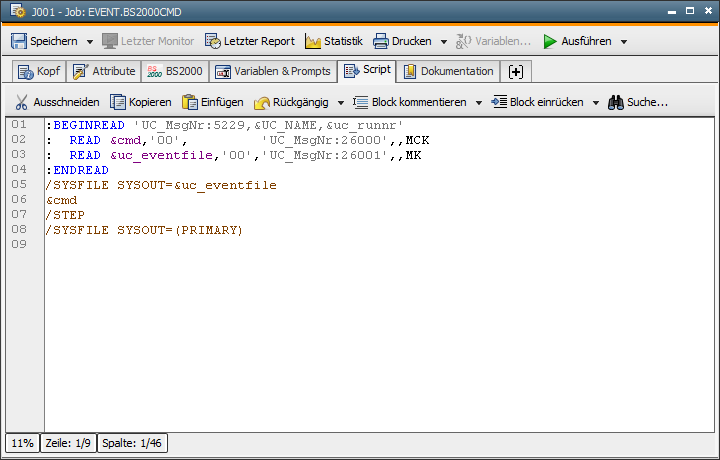Click the Statistik chart icon
This screenshot has width=720, height=460.
click(x=313, y=41)
